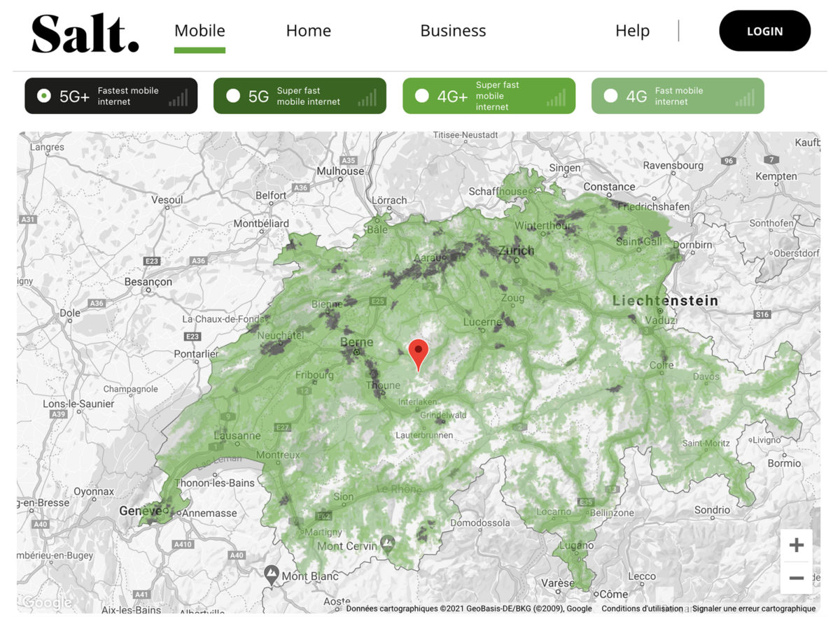Select the 4G+ coverage radio button
The height and width of the screenshot is (617, 840).
click(x=421, y=96)
